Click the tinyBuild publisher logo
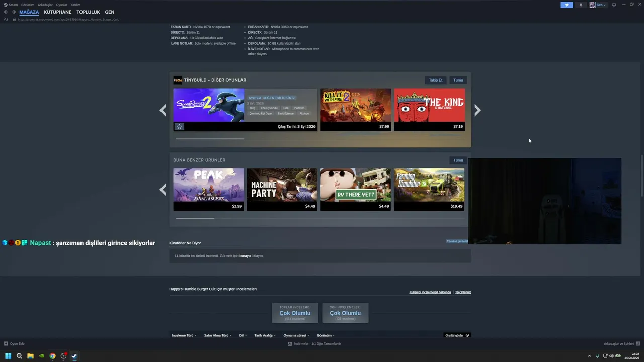Screen dimensions: 644x362 point(178,80)
